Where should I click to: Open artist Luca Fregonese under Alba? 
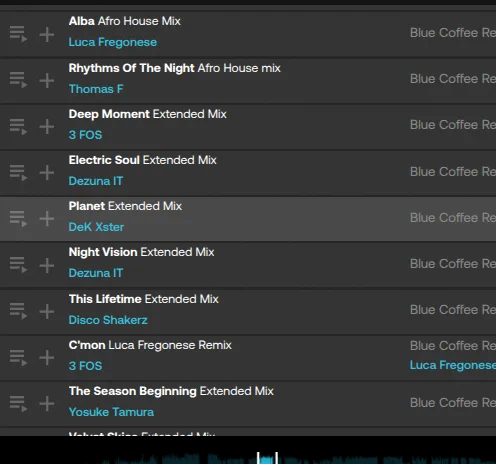point(113,42)
